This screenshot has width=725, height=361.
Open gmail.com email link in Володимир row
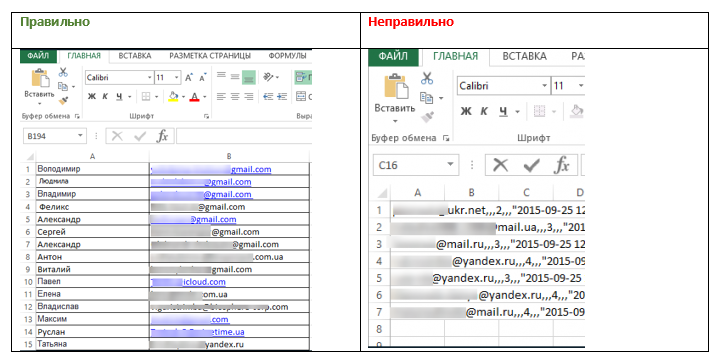coord(211,170)
